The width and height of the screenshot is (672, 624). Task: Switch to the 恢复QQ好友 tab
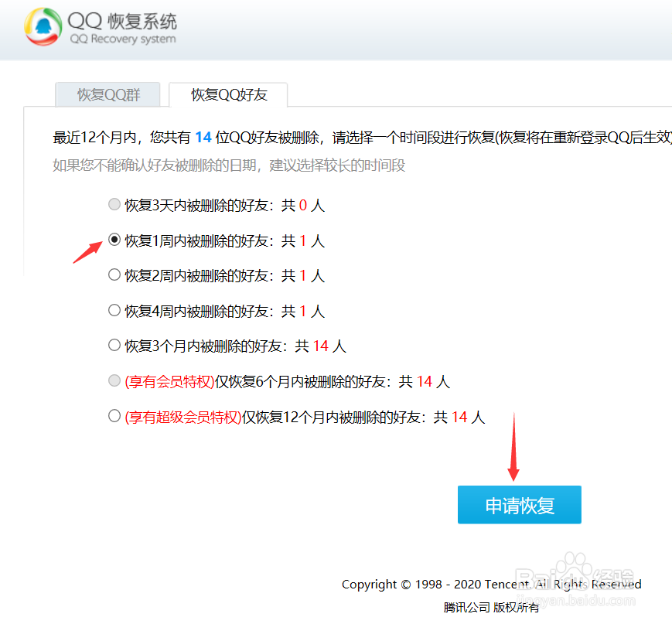tap(228, 94)
